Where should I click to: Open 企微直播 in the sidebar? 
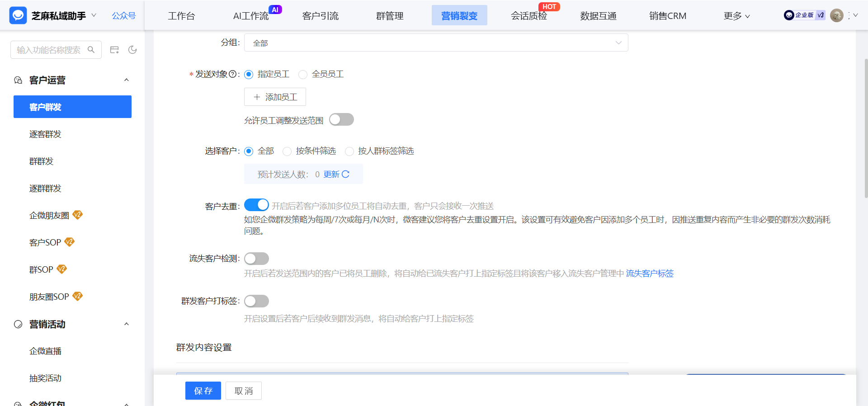coord(45,351)
